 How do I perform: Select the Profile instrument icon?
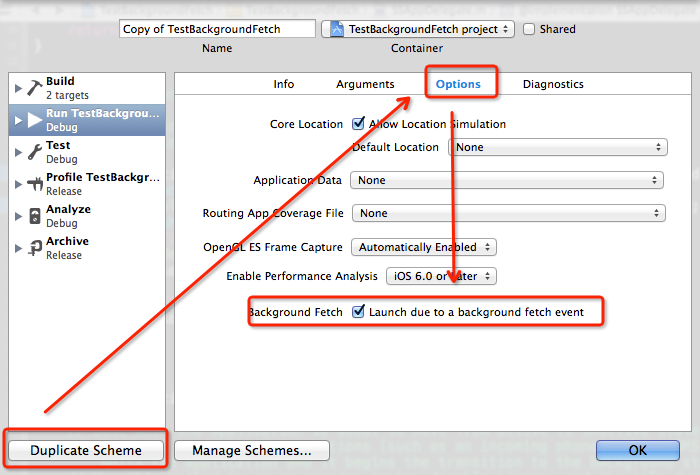coord(35,184)
